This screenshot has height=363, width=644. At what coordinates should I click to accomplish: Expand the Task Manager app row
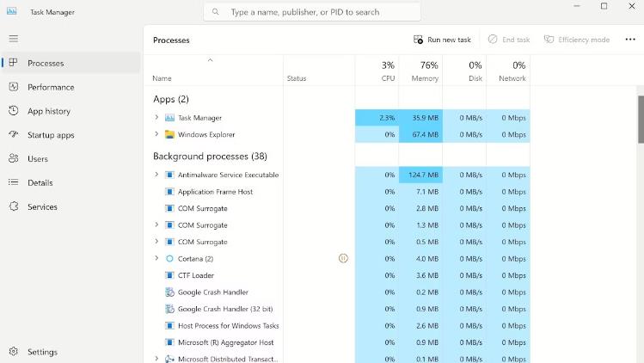(156, 118)
